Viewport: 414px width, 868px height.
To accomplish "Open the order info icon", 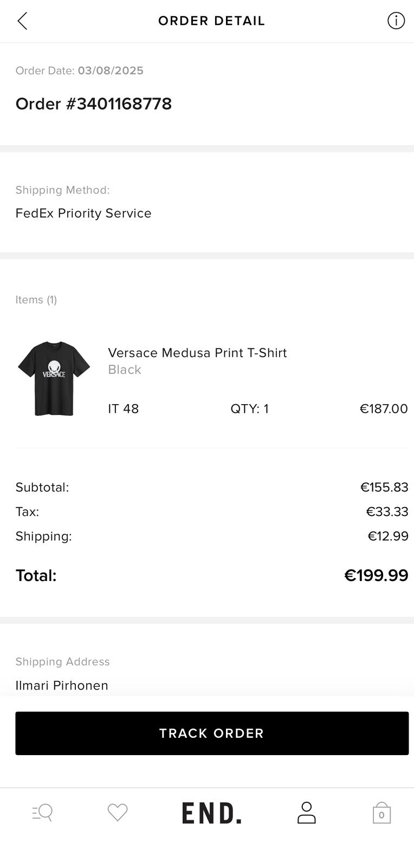I will (396, 21).
